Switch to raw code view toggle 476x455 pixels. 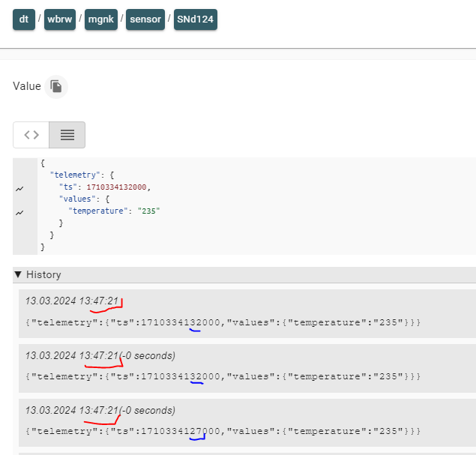coord(31,135)
